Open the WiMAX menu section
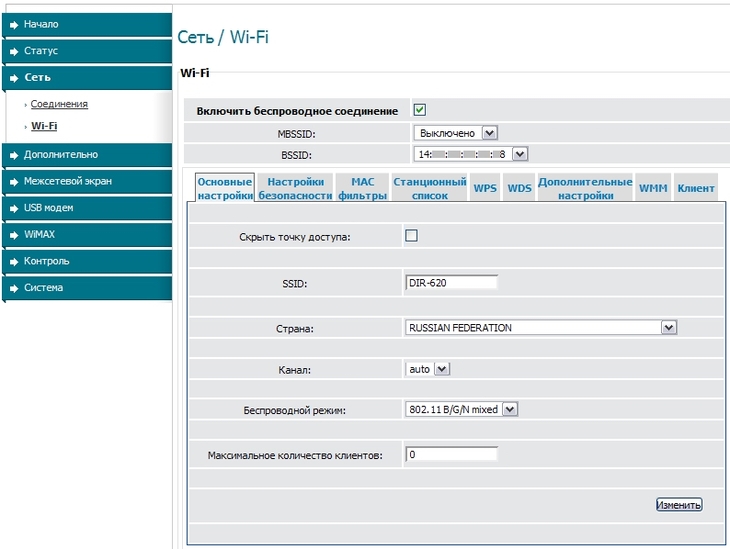 point(87,234)
